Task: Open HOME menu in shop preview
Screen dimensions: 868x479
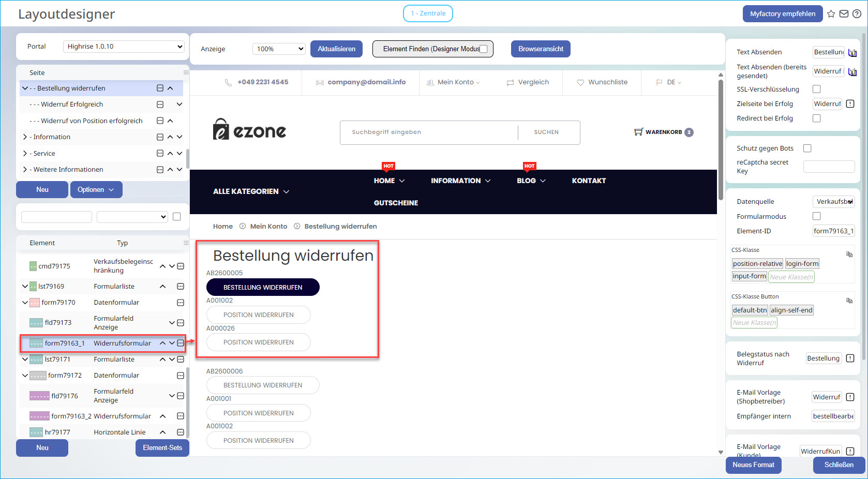Action: [x=389, y=181]
